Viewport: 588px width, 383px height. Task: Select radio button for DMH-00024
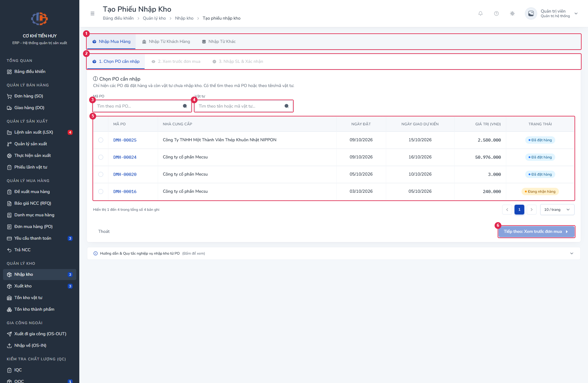[x=101, y=157]
